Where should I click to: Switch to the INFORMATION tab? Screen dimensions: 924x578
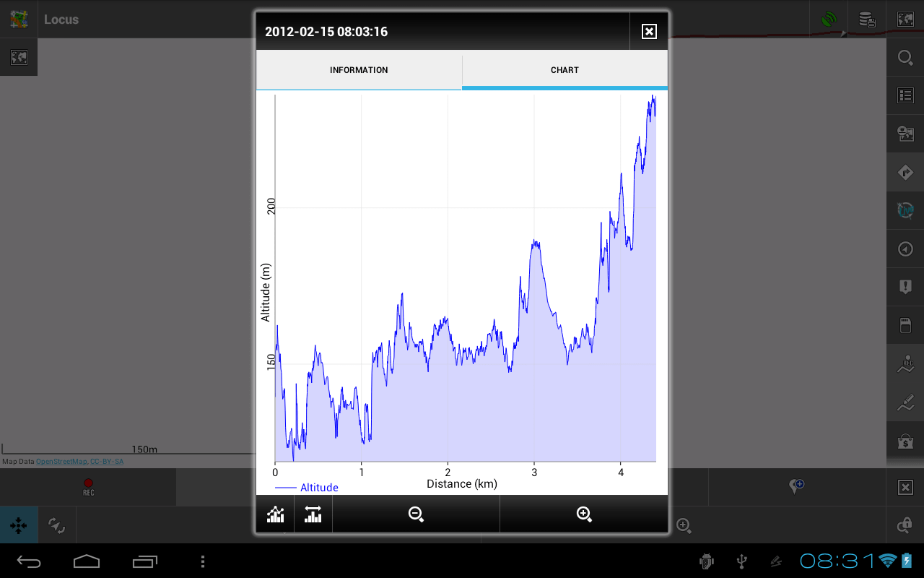coord(359,70)
